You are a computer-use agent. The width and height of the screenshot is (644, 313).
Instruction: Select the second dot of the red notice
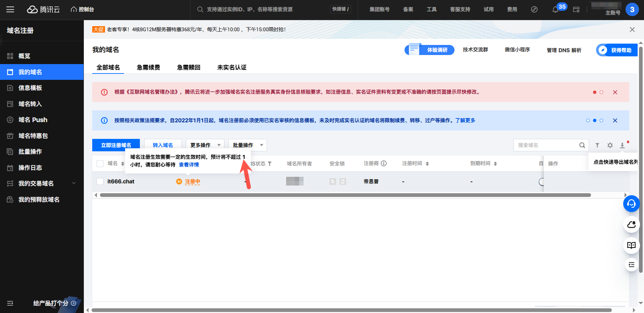[601, 92]
